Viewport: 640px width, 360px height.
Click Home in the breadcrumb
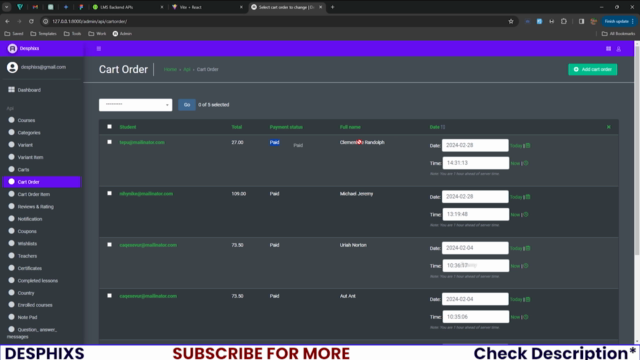pos(170,69)
